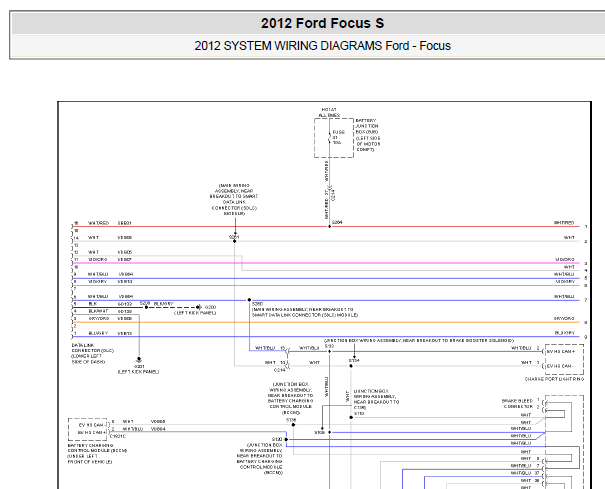Select "EV HS CAN -" in charge port box
This screenshot has width=605, height=489.
tap(560, 366)
